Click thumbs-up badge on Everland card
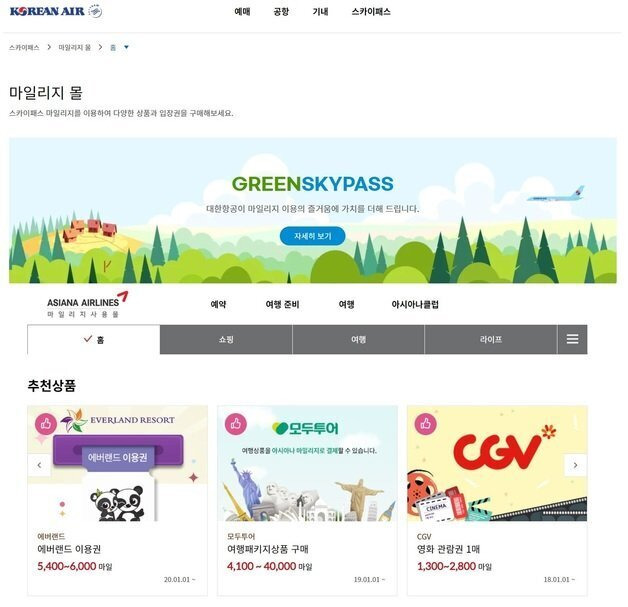628x607 pixels. click(46, 423)
